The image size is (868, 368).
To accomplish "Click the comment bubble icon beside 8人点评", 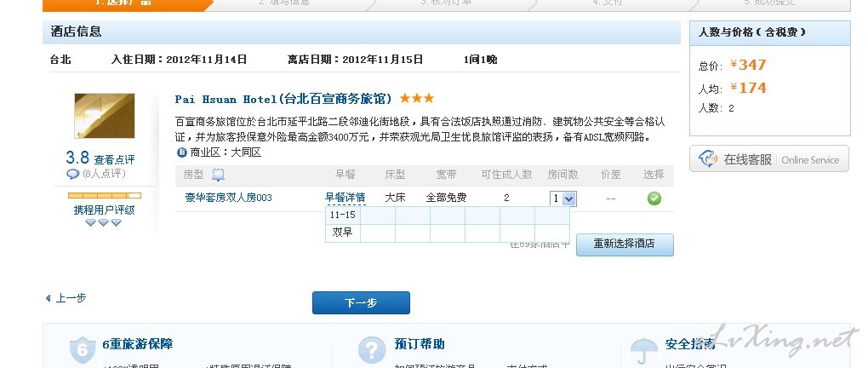I will click(72, 174).
